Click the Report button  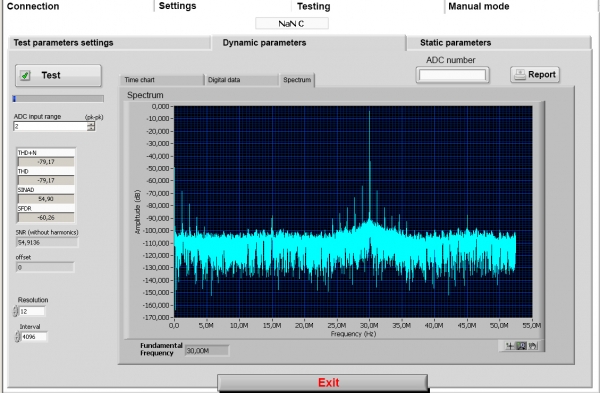coord(535,74)
